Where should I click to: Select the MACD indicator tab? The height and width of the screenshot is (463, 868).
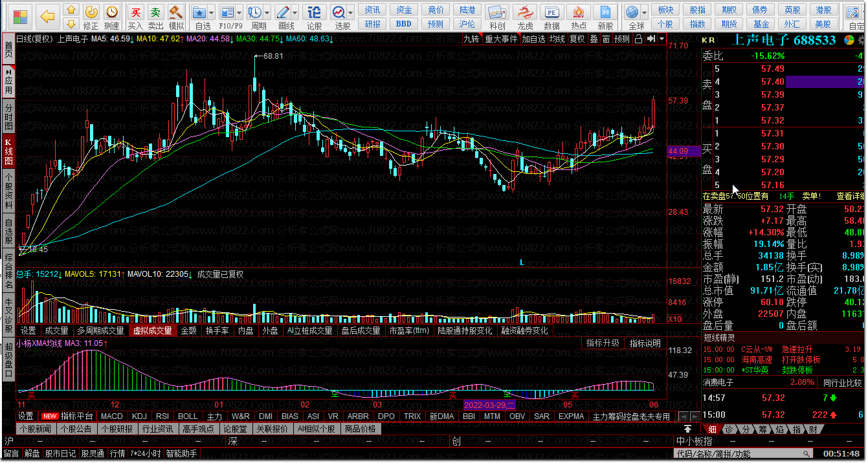pos(112,416)
